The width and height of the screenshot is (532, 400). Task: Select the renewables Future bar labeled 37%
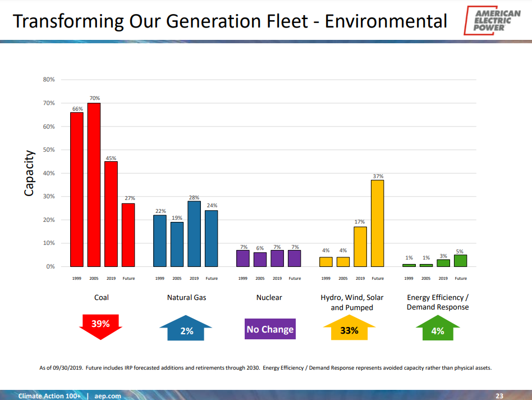pyautogui.click(x=377, y=224)
